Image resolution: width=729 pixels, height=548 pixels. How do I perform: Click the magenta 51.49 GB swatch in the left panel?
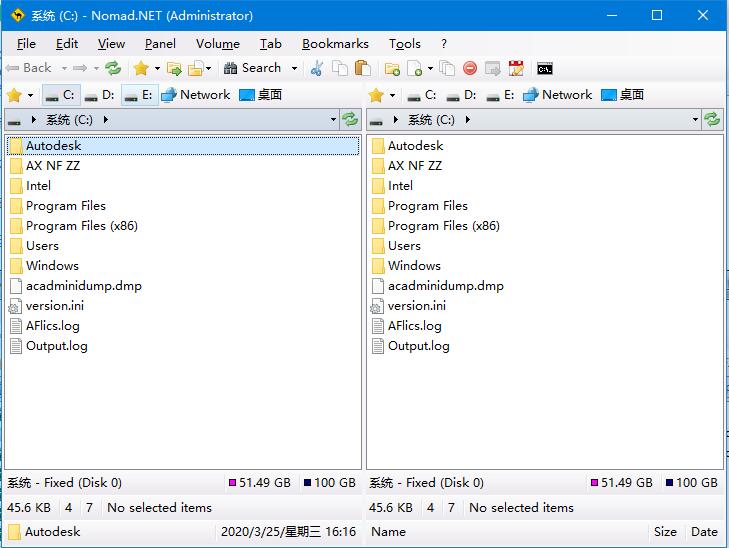232,483
